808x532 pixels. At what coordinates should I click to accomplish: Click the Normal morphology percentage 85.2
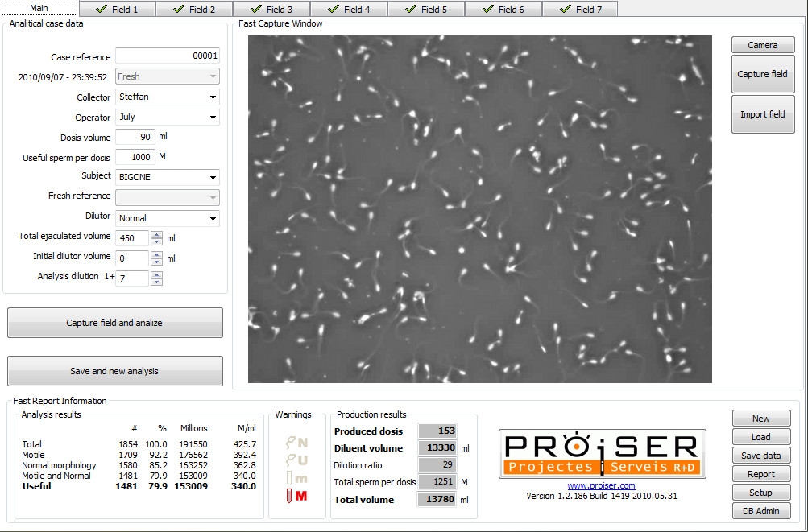[155, 465]
